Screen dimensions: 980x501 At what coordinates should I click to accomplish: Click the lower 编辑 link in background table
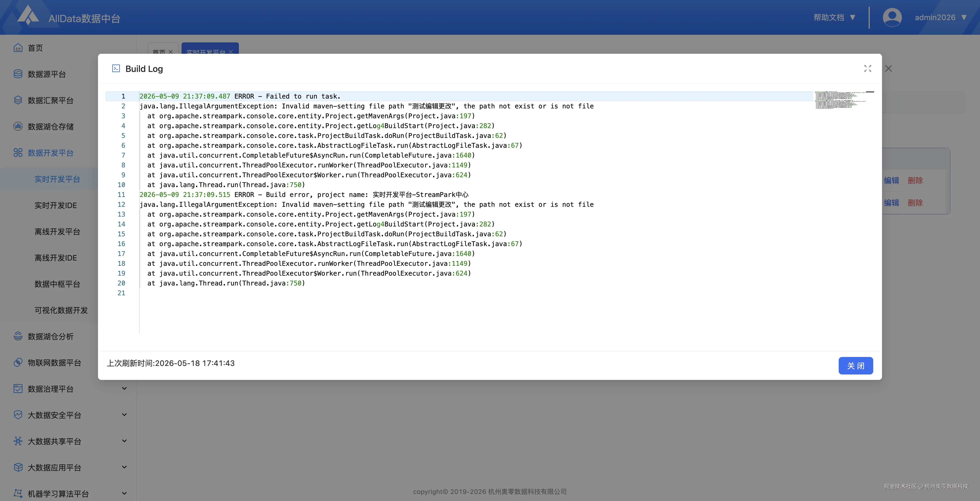point(891,203)
